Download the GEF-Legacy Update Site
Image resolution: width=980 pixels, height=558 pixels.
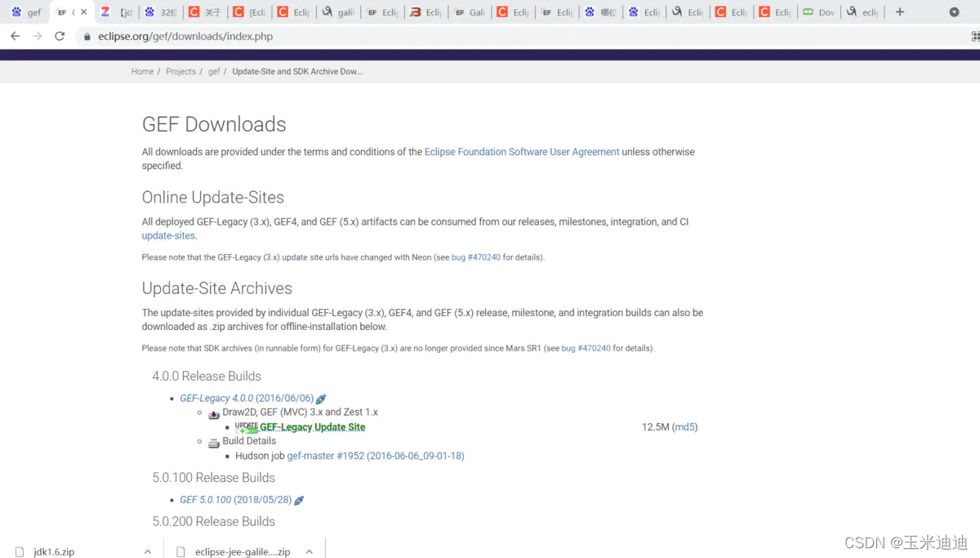click(312, 427)
